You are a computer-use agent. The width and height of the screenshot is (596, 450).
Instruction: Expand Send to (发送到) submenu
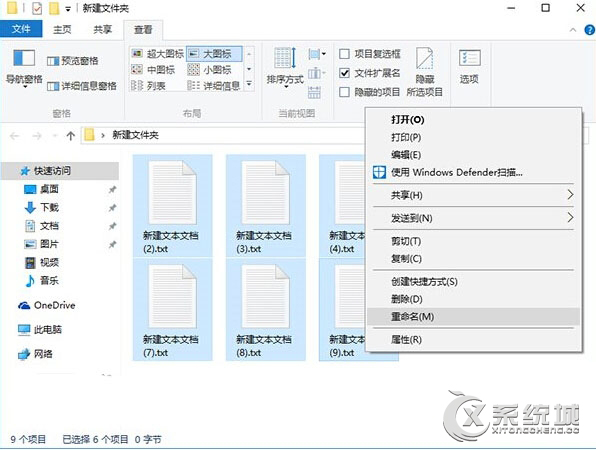[473, 218]
